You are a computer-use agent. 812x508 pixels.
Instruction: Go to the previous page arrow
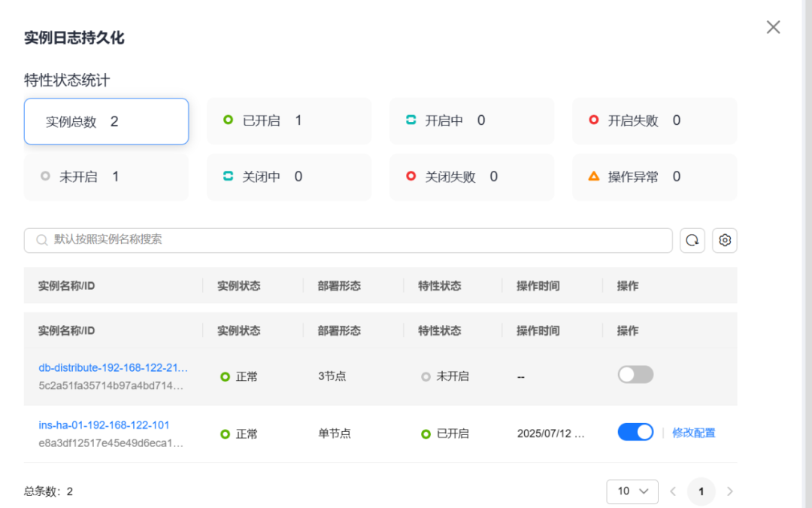click(x=673, y=491)
